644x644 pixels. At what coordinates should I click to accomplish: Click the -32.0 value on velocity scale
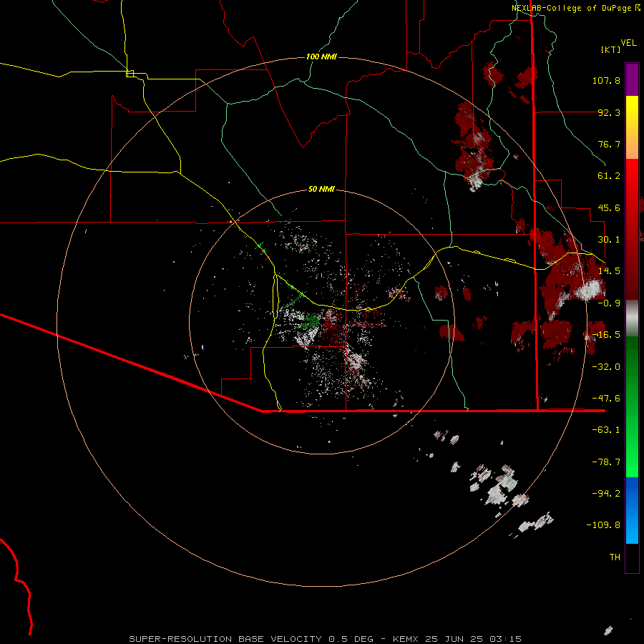click(606, 367)
